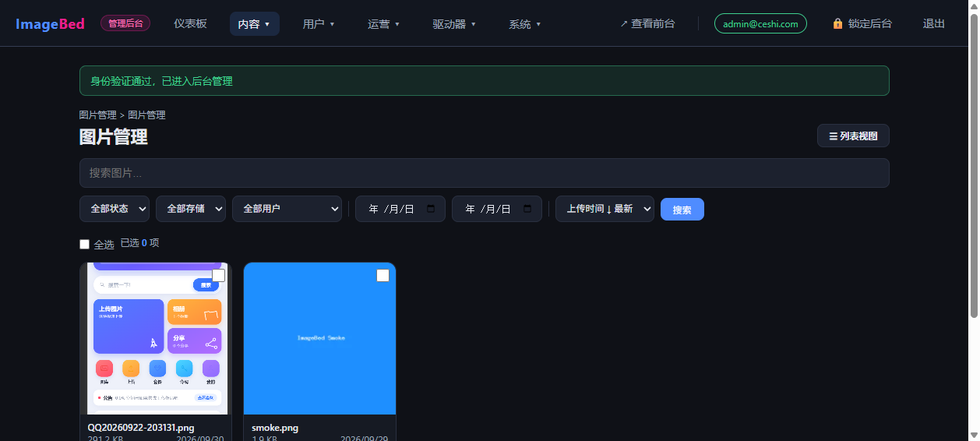Expand the 用户 menu
The width and height of the screenshot is (980, 441).
pyautogui.click(x=319, y=24)
